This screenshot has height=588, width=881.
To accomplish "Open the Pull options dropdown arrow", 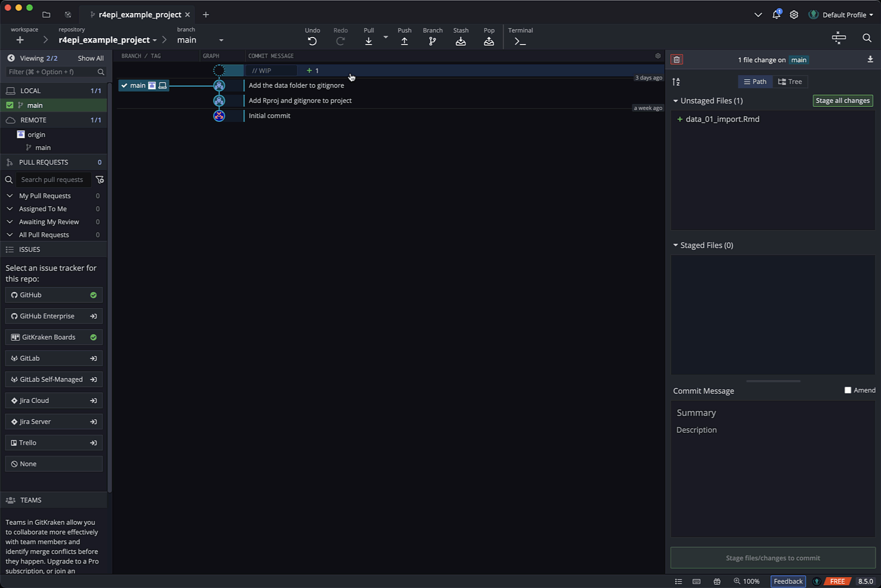I will coord(386,37).
